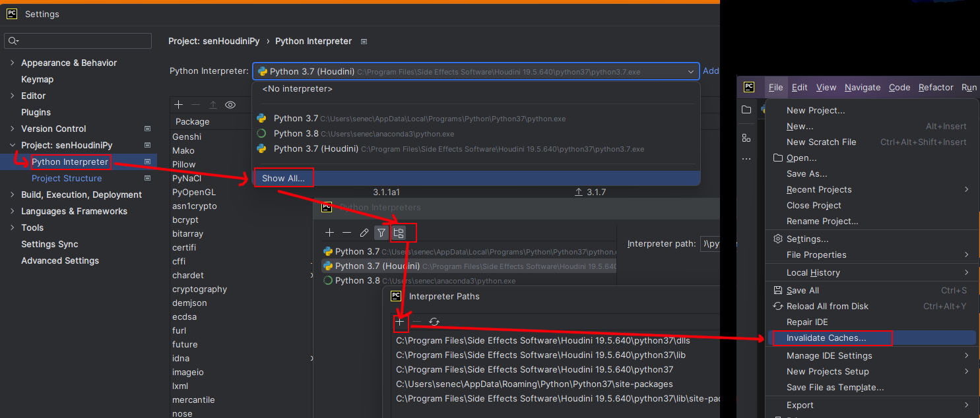Expand Build, Execution, Deployment group
Screen dimensions: 980x418
(13, 194)
